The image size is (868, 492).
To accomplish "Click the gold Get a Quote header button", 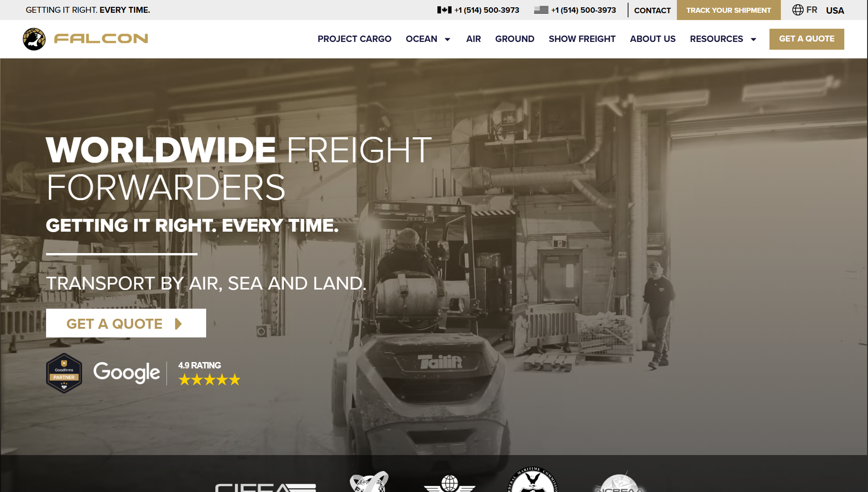I will point(806,39).
